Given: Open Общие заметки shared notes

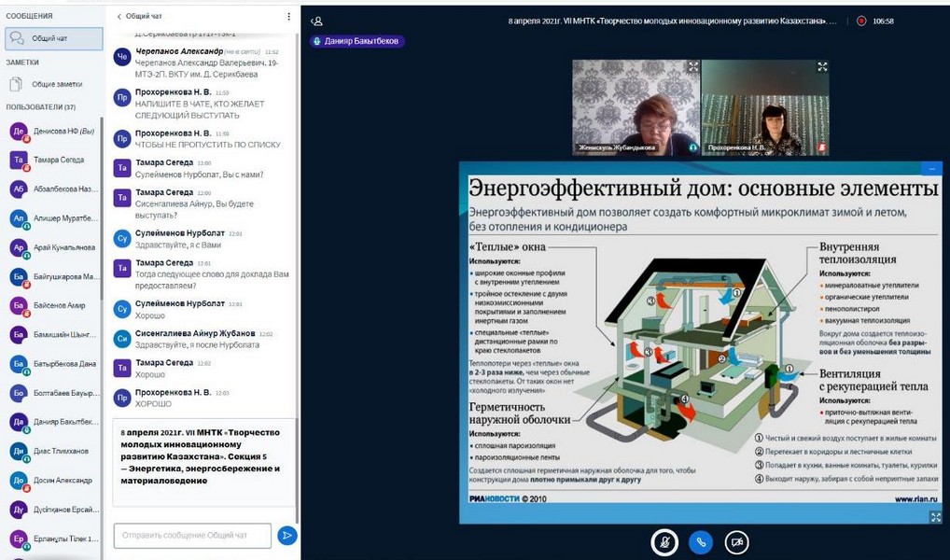Looking at the screenshot, I should (x=54, y=84).
